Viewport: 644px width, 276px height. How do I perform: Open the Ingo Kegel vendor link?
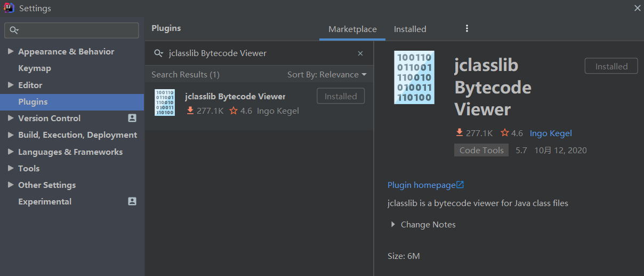551,133
